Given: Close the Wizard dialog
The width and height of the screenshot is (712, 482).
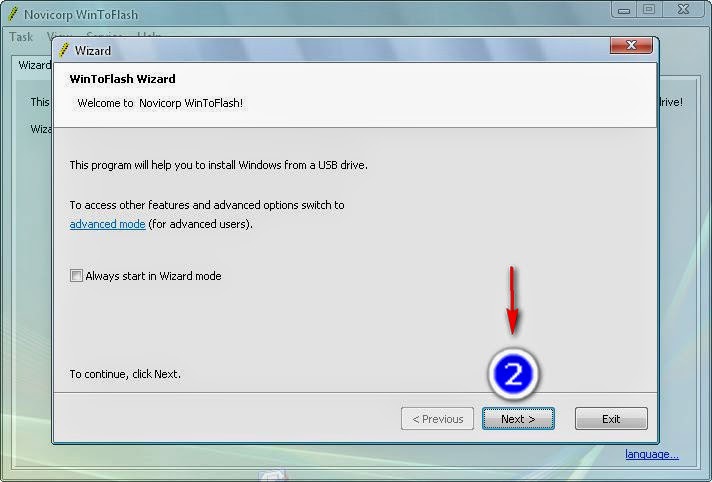Looking at the screenshot, I should (631, 45).
